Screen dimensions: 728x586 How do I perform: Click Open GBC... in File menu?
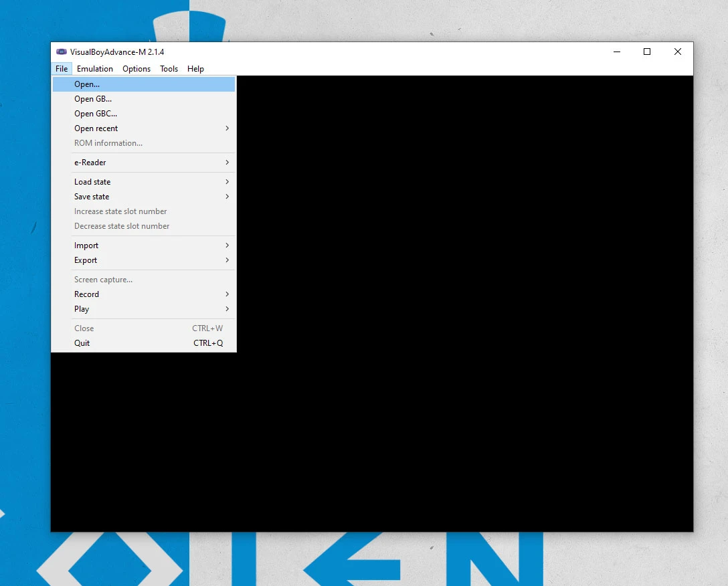point(96,114)
